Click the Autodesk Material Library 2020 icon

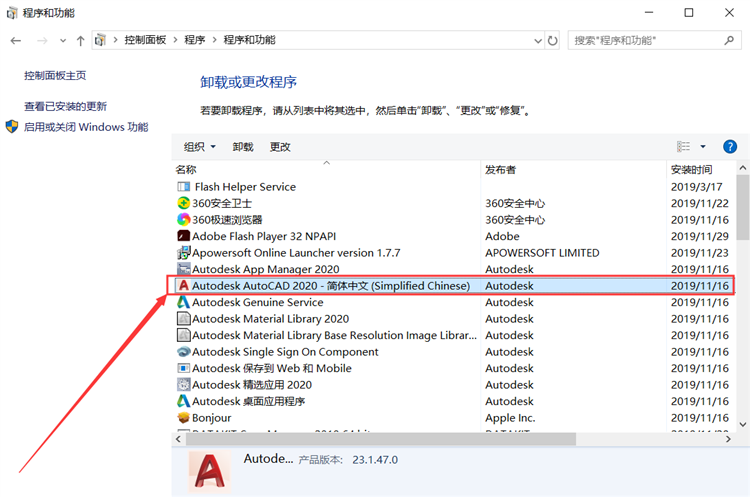coord(184,319)
